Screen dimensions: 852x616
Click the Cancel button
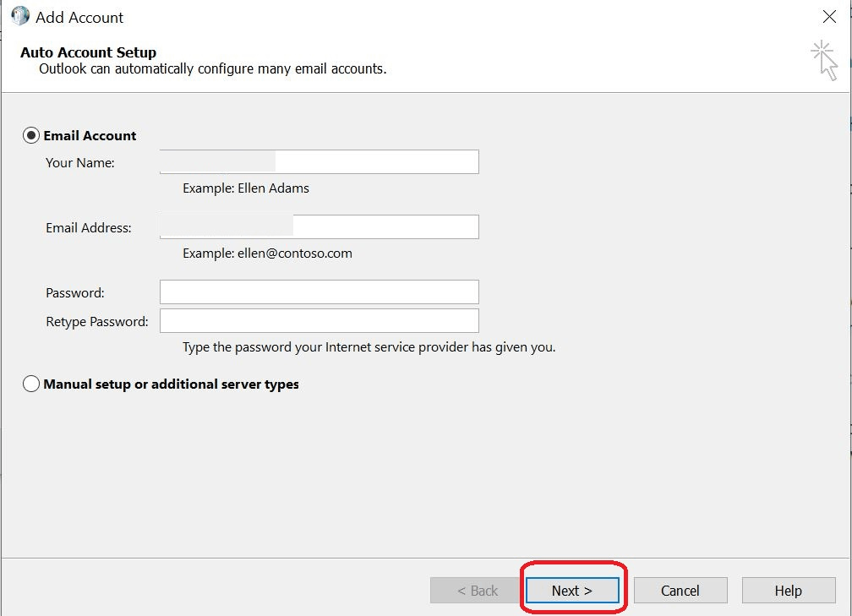(680, 590)
